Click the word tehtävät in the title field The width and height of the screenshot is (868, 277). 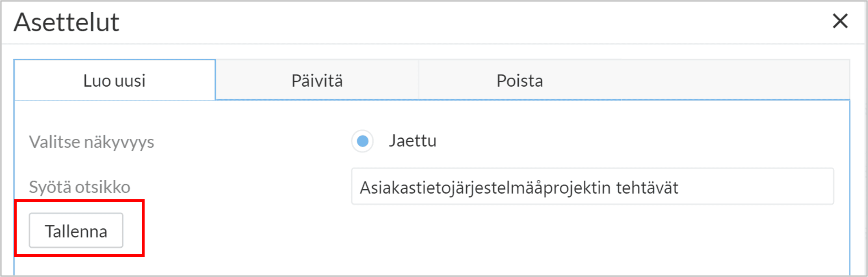(647, 188)
